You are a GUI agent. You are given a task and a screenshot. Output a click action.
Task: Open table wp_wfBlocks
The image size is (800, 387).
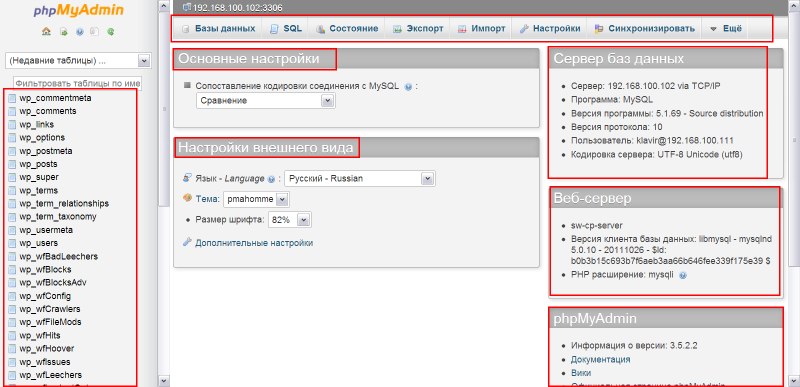(x=45, y=270)
